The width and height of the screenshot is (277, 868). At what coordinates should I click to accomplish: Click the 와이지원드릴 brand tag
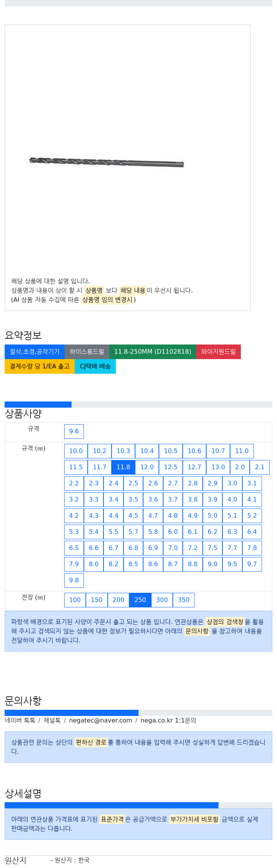click(x=219, y=352)
